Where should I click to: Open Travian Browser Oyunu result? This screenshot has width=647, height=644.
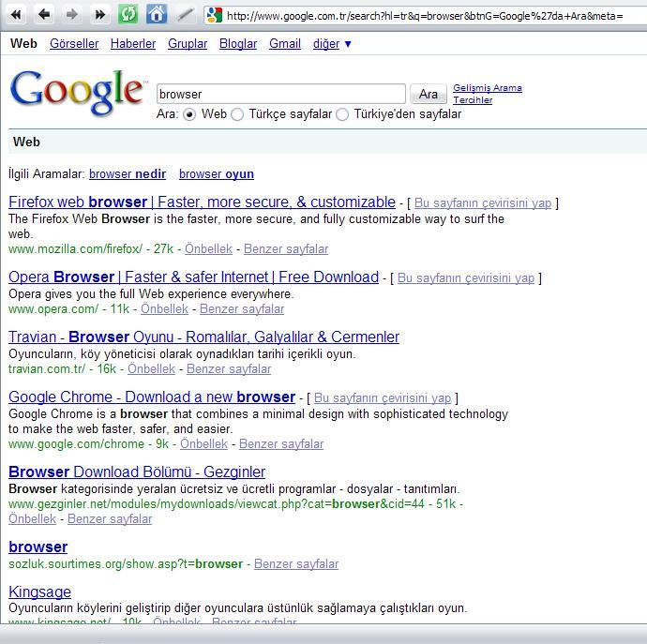[x=203, y=337]
